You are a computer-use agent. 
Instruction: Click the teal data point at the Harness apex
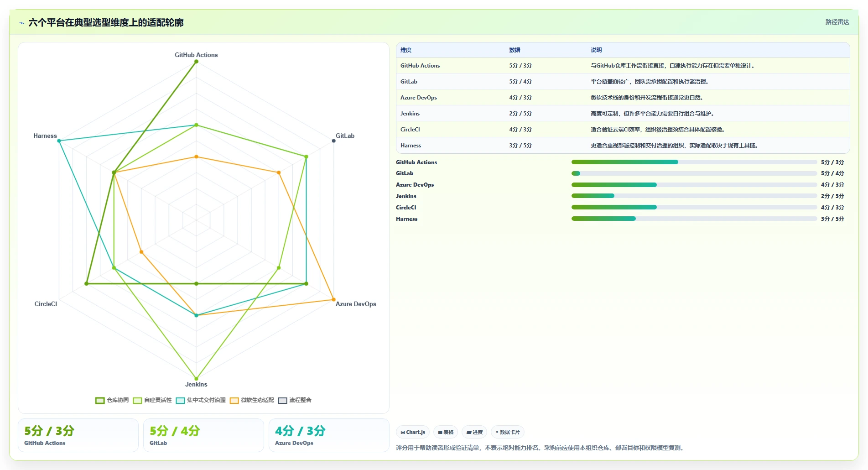point(59,141)
